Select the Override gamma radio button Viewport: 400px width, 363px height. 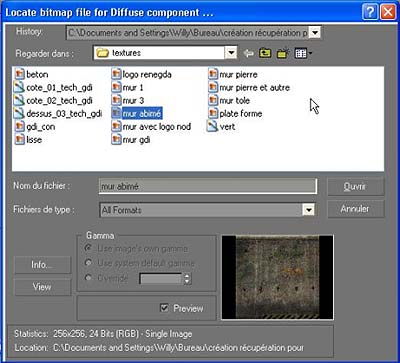tap(88, 278)
